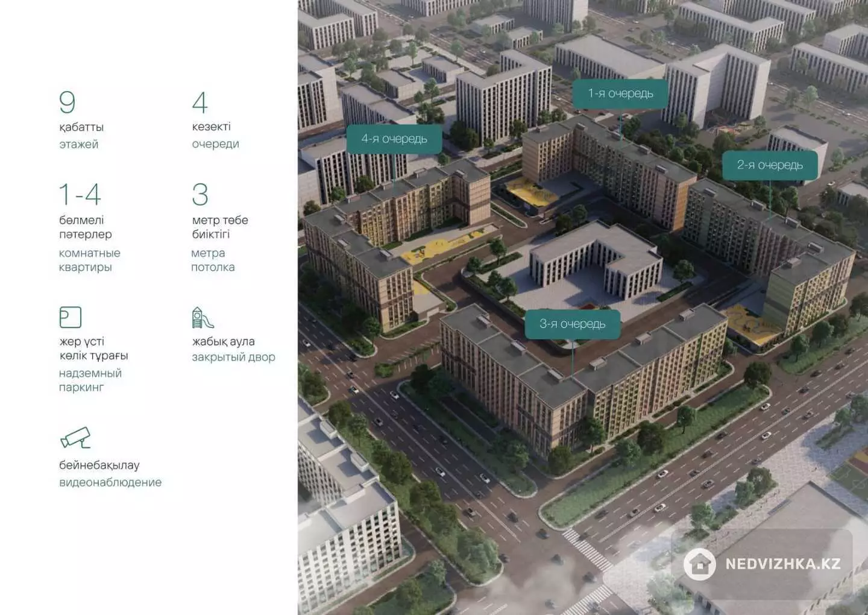Select the 2-я очередь building label
Image resolution: width=868 pixels, height=615 pixels.
[770, 165]
